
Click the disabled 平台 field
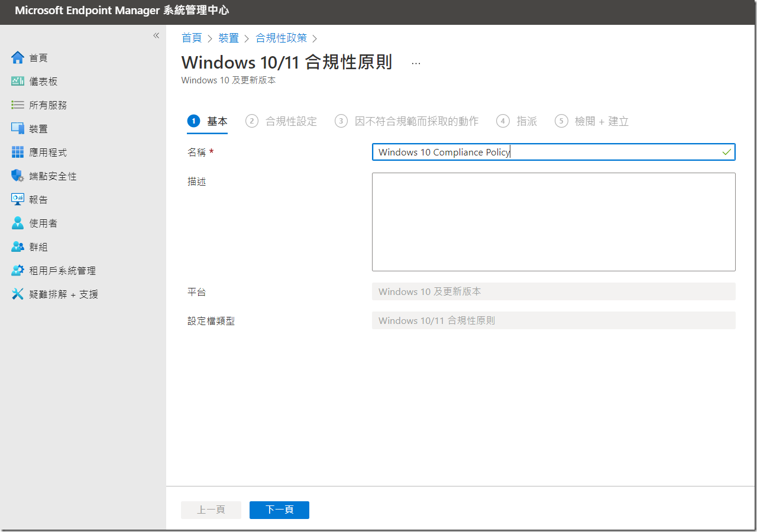point(554,291)
